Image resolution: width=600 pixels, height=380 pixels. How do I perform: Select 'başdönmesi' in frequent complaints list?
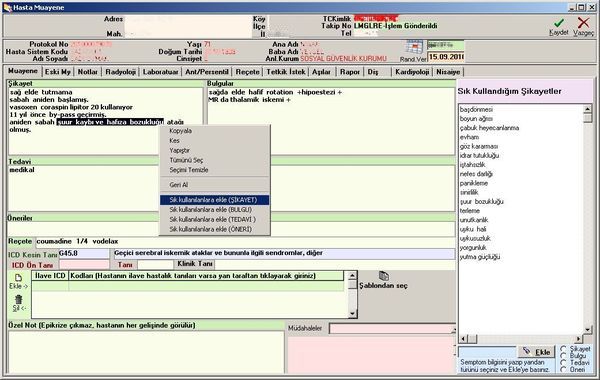(x=476, y=109)
